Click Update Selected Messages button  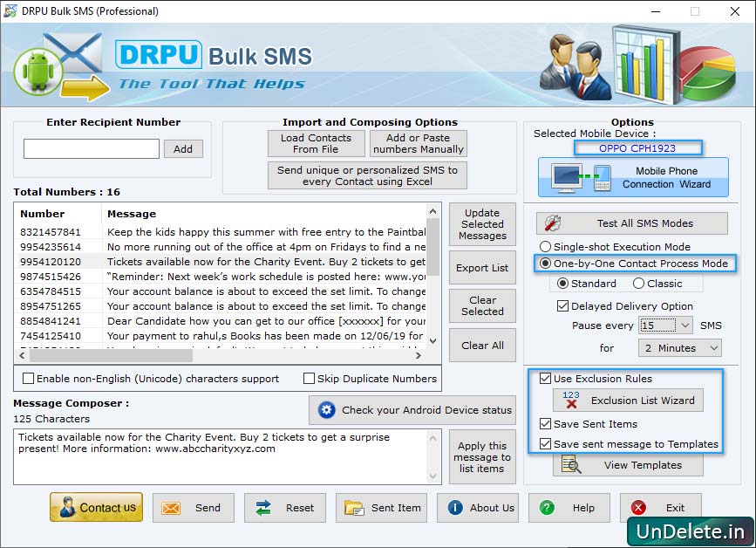tap(482, 224)
